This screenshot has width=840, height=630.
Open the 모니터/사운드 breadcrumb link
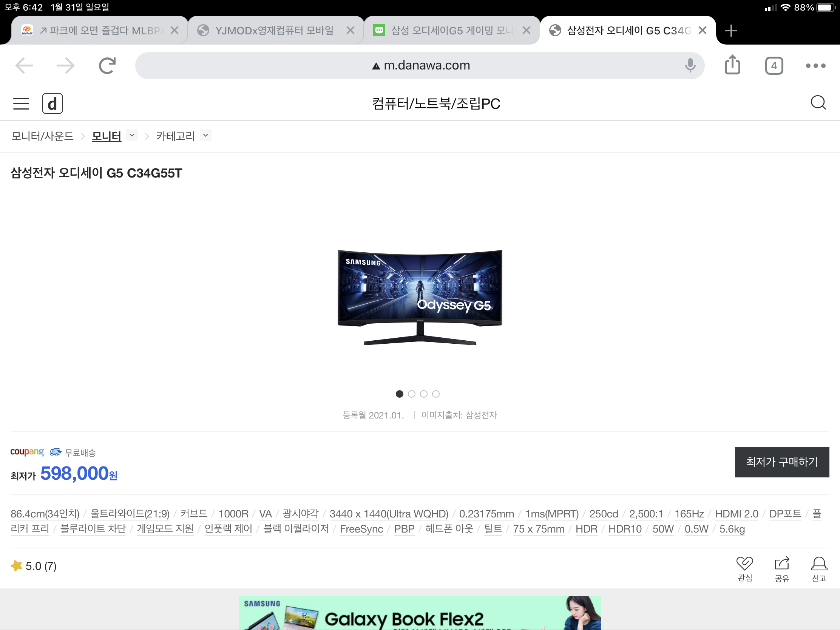click(x=42, y=136)
